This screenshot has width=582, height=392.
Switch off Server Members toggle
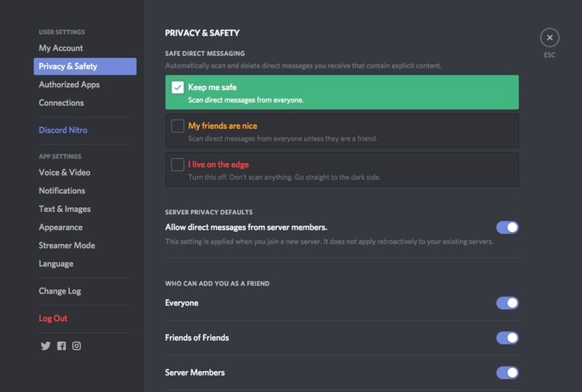pyautogui.click(x=508, y=373)
